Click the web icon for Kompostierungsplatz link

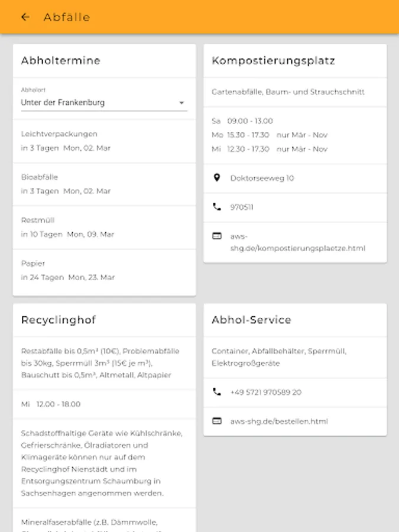coord(217,236)
